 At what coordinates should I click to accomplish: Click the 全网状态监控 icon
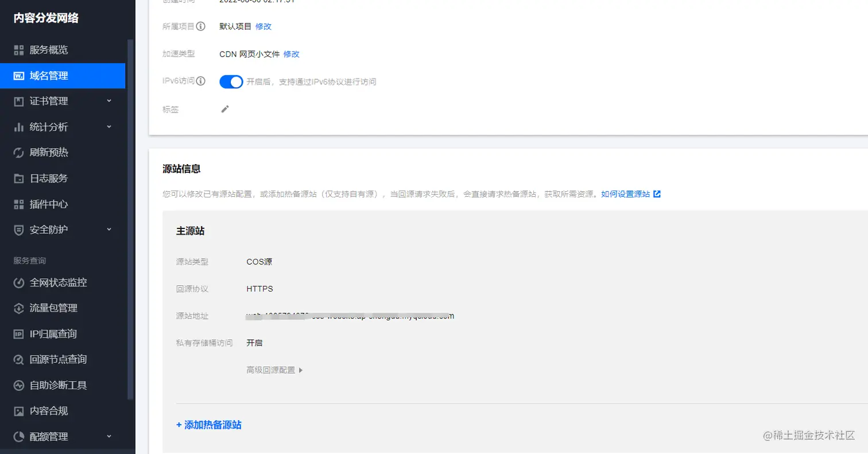pyautogui.click(x=19, y=282)
